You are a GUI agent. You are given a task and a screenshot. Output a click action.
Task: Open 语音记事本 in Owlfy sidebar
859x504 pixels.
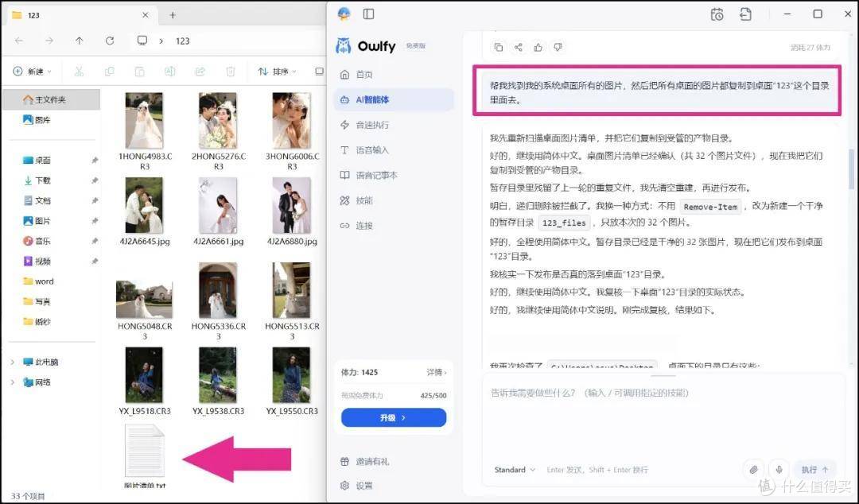394,176
